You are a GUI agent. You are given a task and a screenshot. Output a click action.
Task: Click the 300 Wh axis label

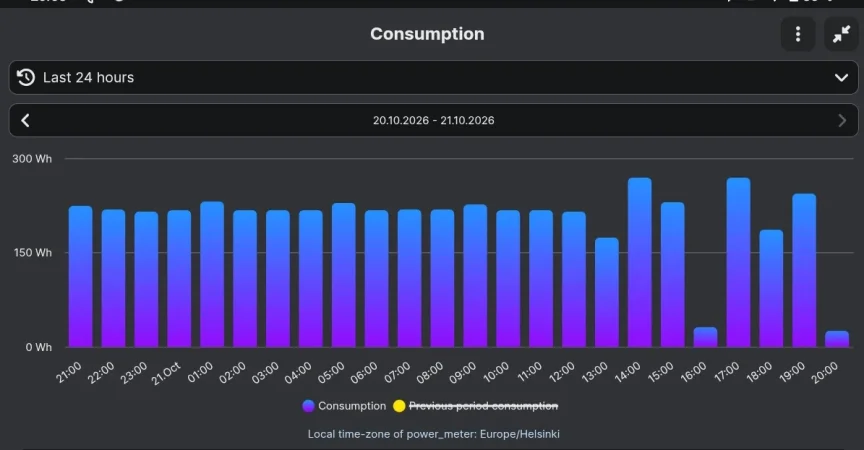tap(32, 159)
